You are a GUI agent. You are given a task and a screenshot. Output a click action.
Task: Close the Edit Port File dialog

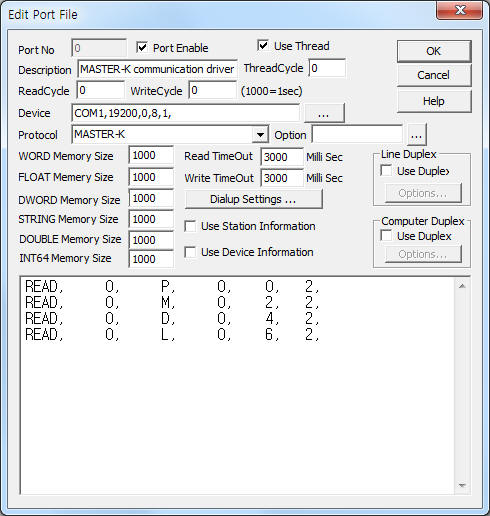[460, 10]
